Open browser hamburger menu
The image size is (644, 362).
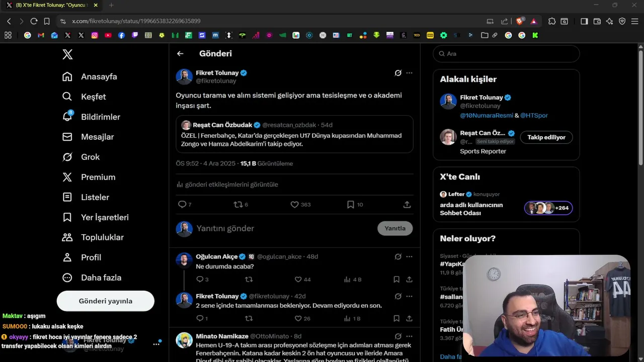point(634,21)
